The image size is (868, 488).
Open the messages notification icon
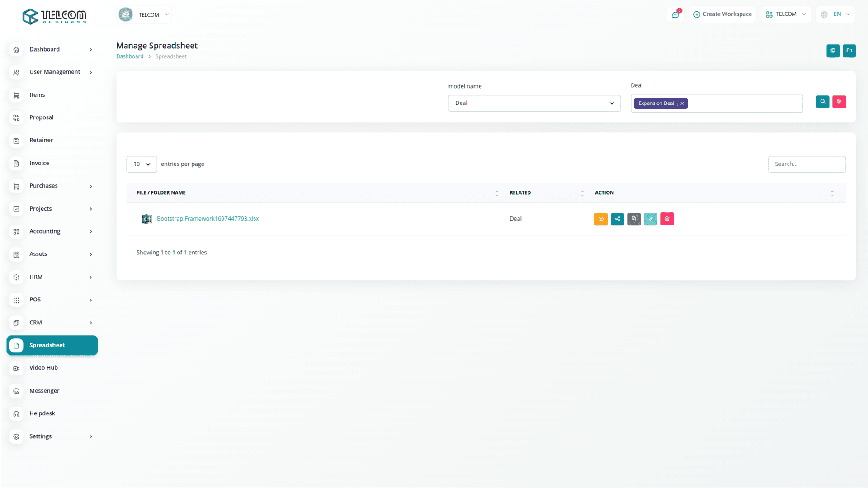[x=675, y=14]
